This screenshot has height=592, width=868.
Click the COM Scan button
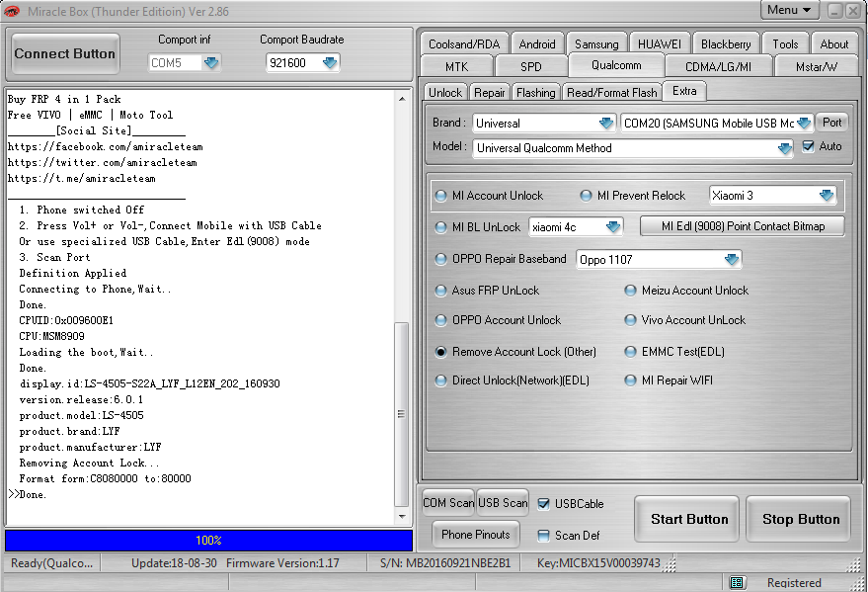(x=448, y=503)
